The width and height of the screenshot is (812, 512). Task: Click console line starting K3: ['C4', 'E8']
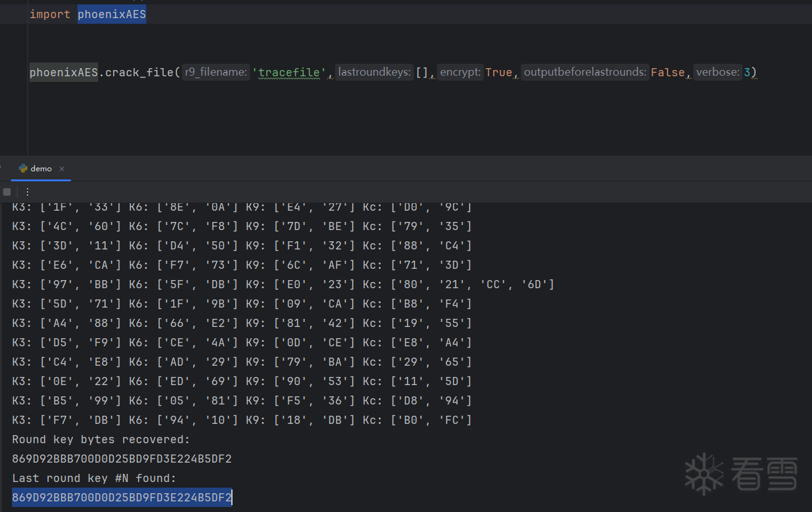(242, 362)
